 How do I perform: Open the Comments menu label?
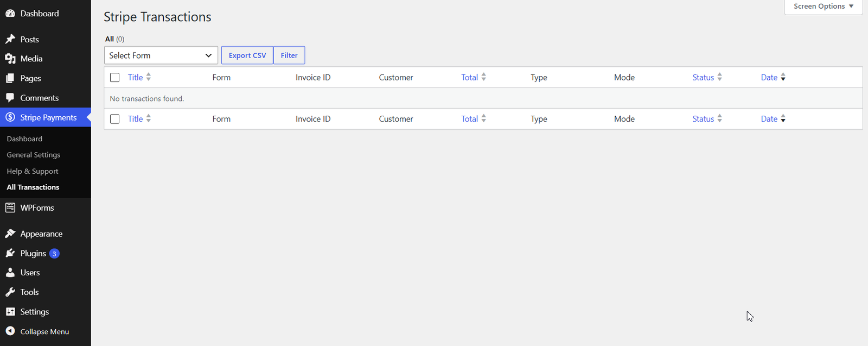click(40, 98)
